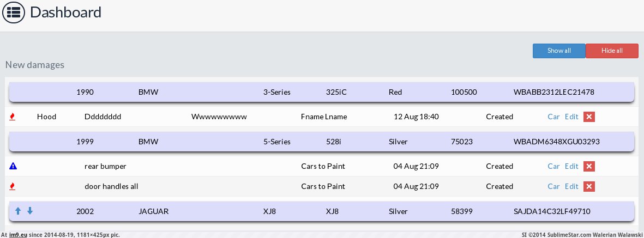Click the flame icon on door handles row

pos(13,186)
